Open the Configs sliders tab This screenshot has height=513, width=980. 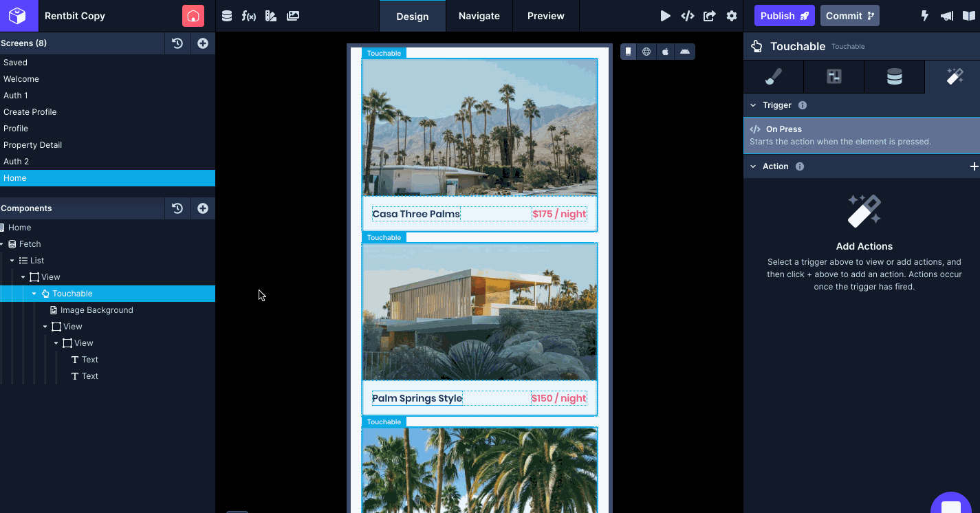point(834,76)
